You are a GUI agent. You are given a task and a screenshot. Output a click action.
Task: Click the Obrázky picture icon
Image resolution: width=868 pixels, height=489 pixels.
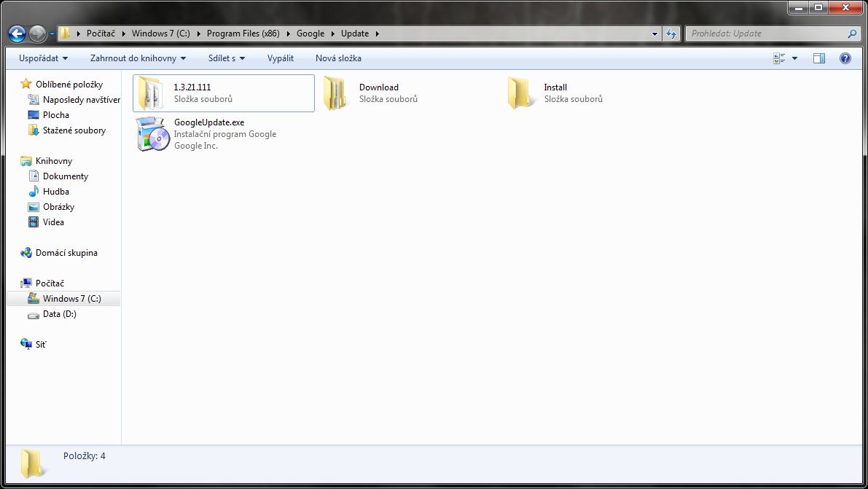[x=34, y=206]
